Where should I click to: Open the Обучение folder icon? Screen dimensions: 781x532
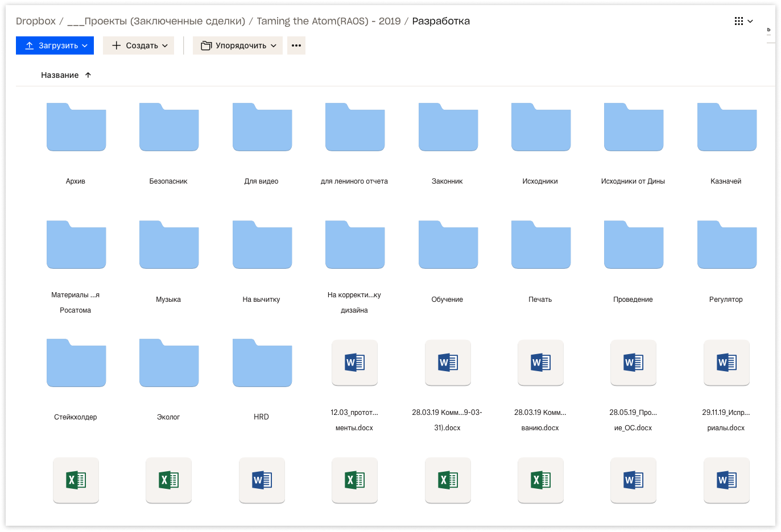[448, 244]
